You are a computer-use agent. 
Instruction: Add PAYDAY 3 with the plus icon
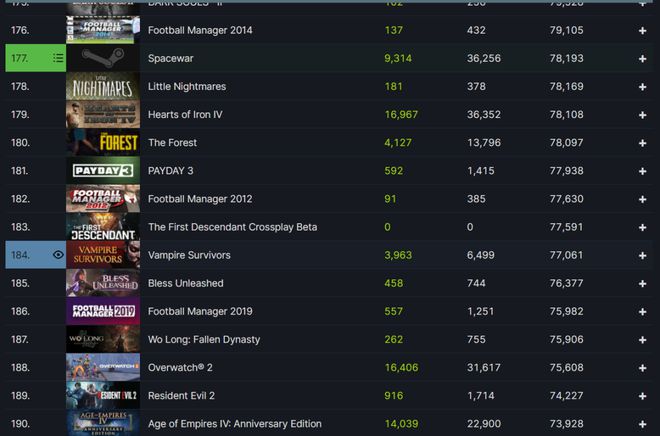pyautogui.click(x=642, y=171)
